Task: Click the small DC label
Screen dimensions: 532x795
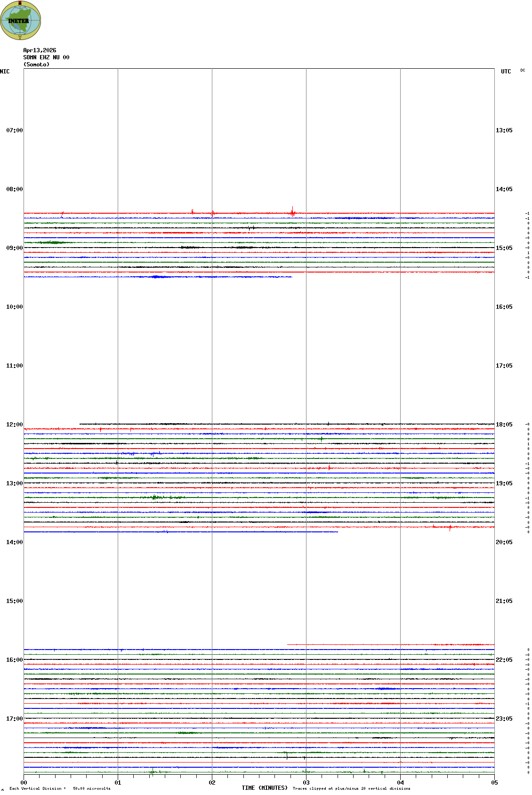Action: point(523,70)
